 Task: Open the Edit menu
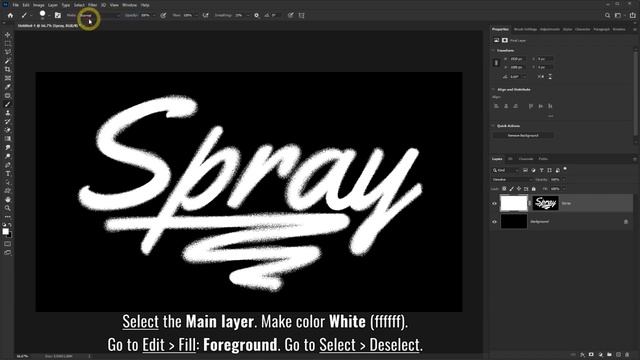point(26,5)
